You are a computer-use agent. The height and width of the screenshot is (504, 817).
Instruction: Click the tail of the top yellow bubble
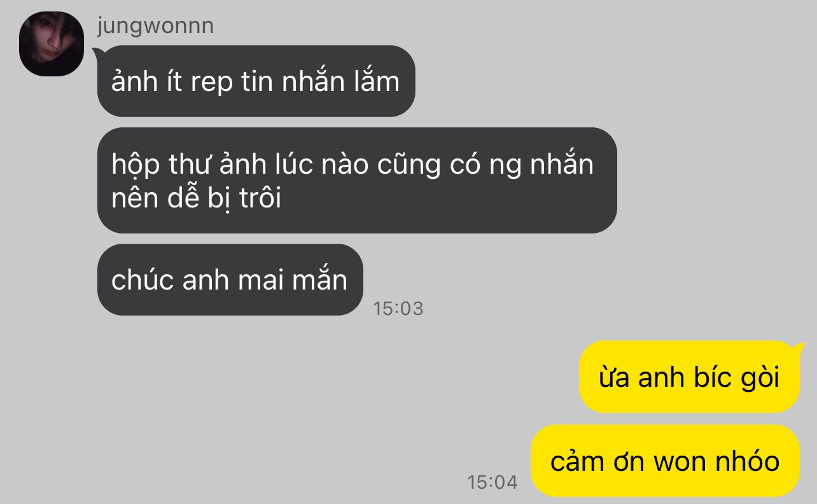797,349
